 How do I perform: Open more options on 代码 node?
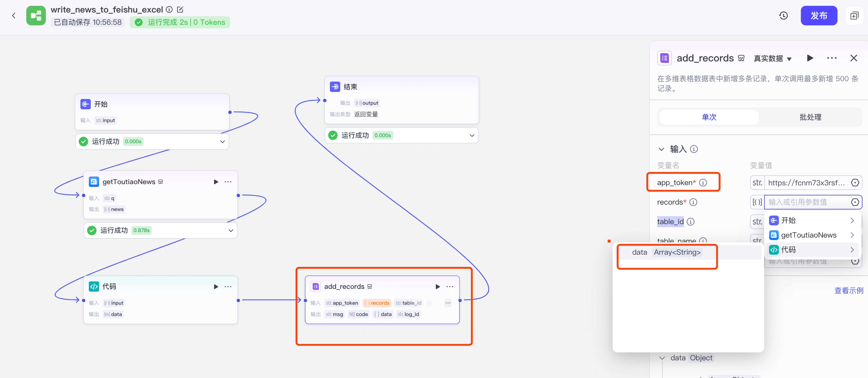click(228, 286)
